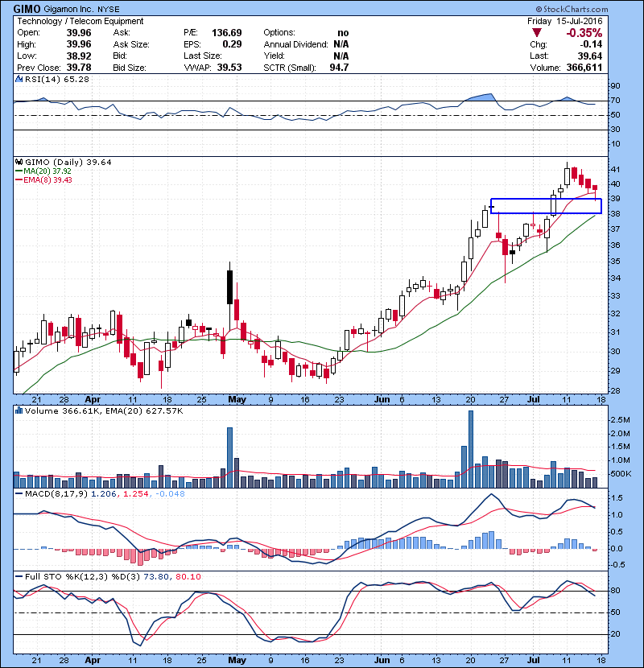The height and width of the screenshot is (668, 644).
Task: Click the Last price 39.64 in the header
Action: tap(590, 56)
